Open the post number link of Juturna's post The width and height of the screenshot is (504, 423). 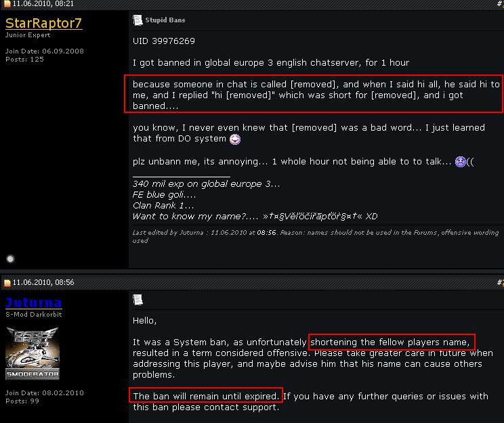pos(500,282)
